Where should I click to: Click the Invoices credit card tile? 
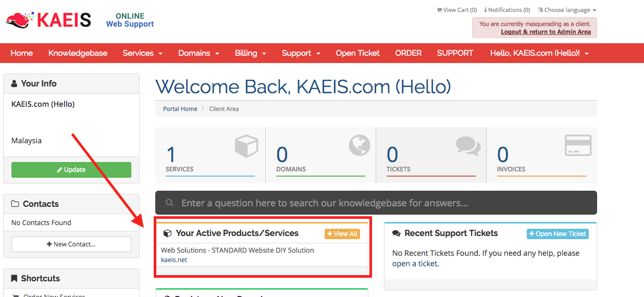point(541,155)
